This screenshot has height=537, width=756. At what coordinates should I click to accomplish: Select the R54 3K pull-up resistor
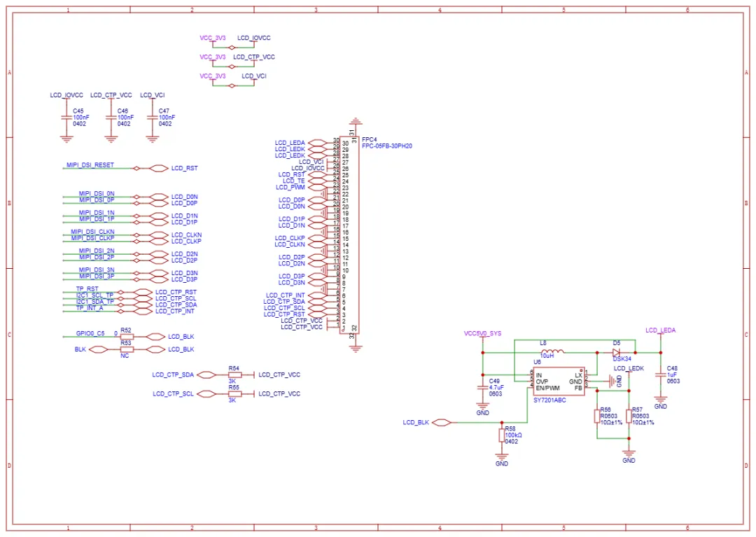tap(234, 375)
